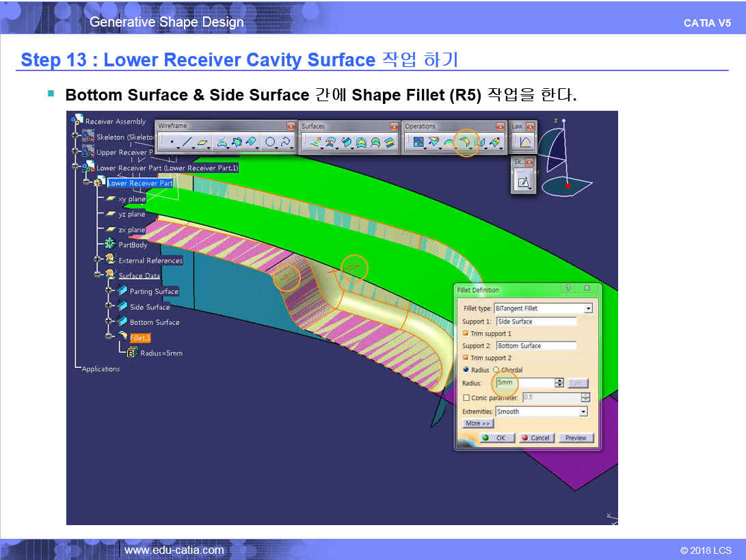This screenshot has height=560, width=746.
Task: Select the Point tool in Wireframe toolbar
Action: (x=171, y=142)
